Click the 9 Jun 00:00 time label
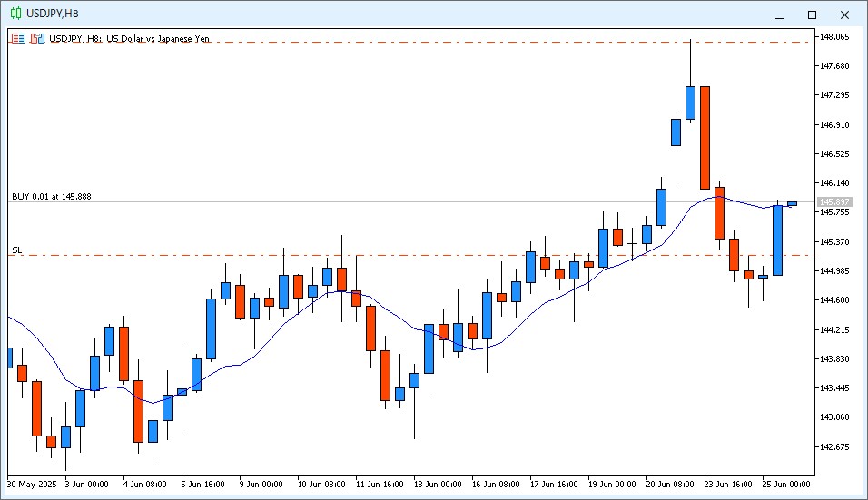 tap(261, 485)
